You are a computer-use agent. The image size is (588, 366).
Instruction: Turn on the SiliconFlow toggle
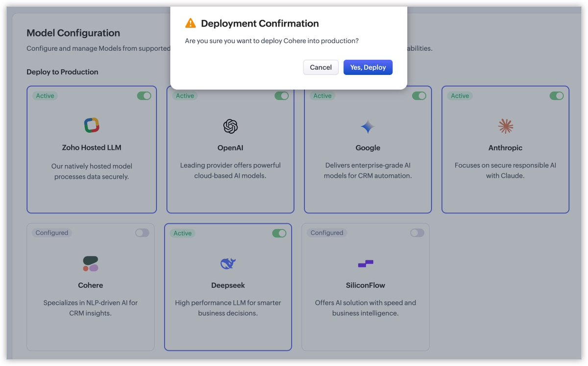pyautogui.click(x=417, y=233)
